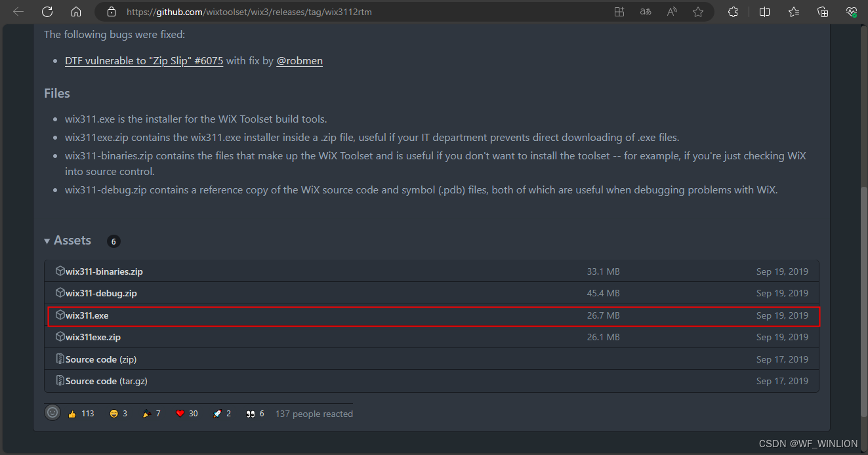React with rocket emoji (2)
The height and width of the screenshot is (455, 868).
click(222, 414)
